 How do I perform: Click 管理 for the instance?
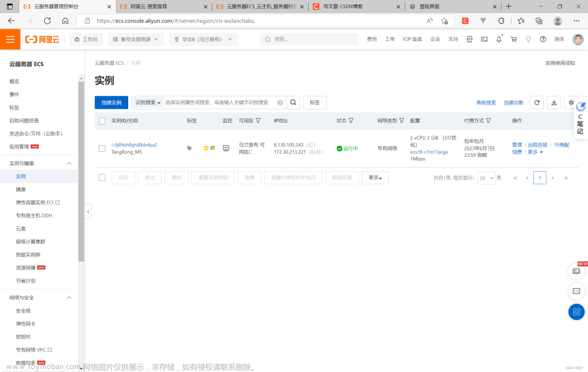[517, 145]
